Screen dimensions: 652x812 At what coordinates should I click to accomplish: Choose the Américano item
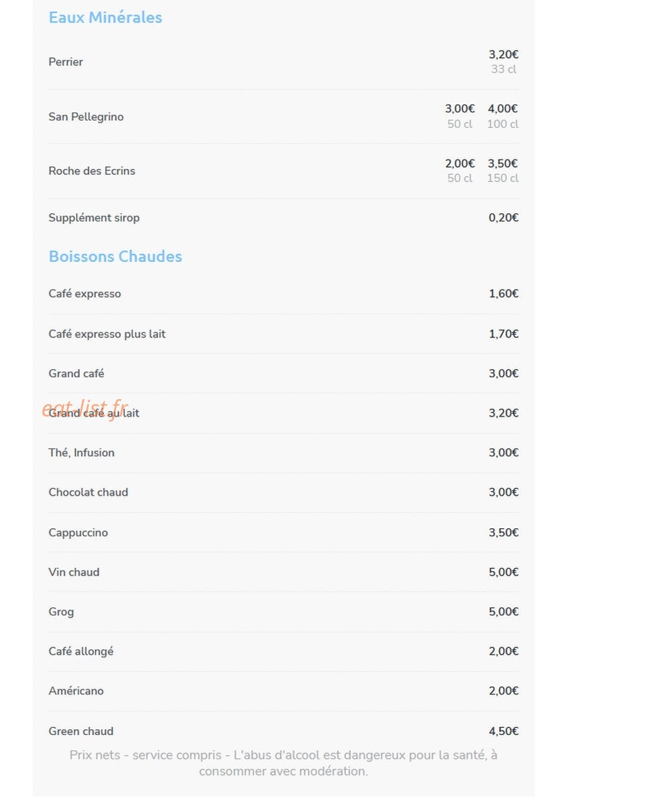pos(284,691)
